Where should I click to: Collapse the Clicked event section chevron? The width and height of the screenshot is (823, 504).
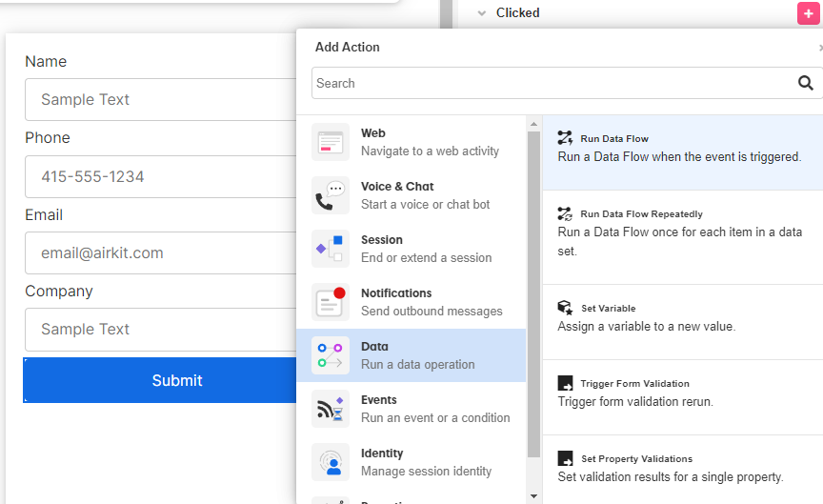tap(481, 13)
